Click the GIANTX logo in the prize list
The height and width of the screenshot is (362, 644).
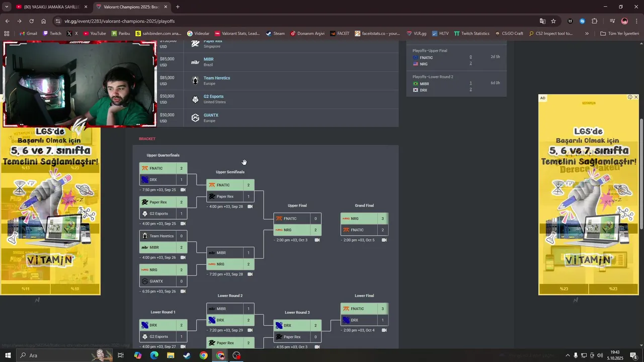coord(195,118)
